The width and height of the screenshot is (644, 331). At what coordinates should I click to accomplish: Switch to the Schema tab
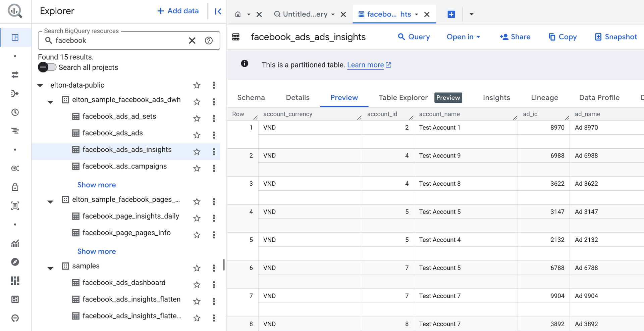pos(251,98)
